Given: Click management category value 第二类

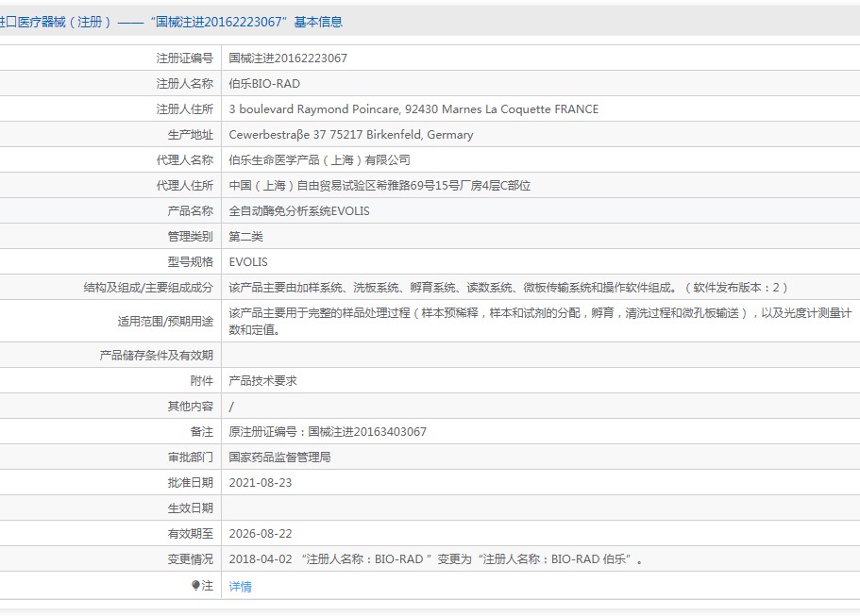Looking at the screenshot, I should tap(245, 237).
